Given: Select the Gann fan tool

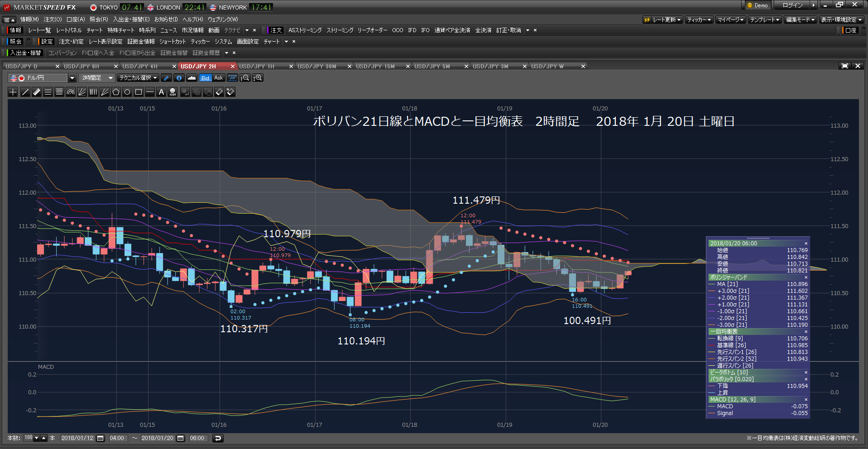Looking at the screenshot, I should [105, 92].
